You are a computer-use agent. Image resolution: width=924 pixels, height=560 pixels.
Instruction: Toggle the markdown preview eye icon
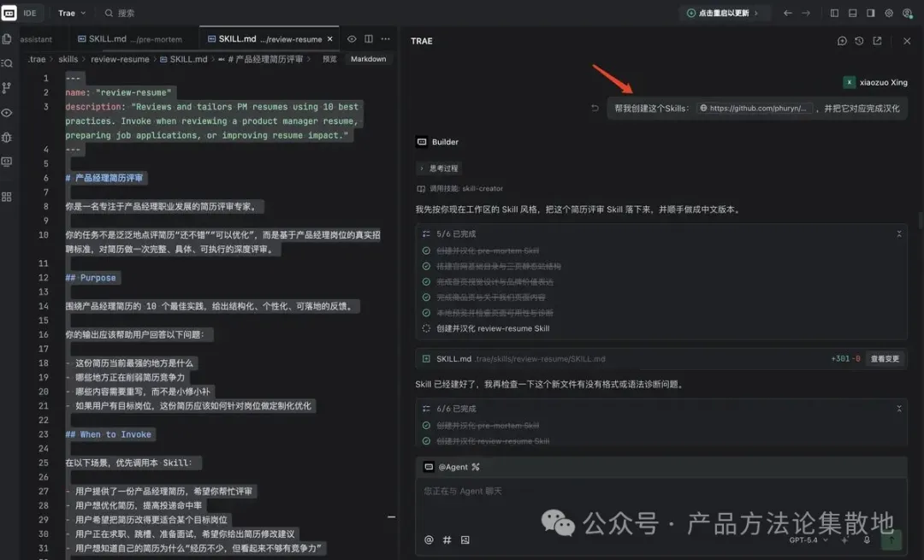(x=352, y=38)
